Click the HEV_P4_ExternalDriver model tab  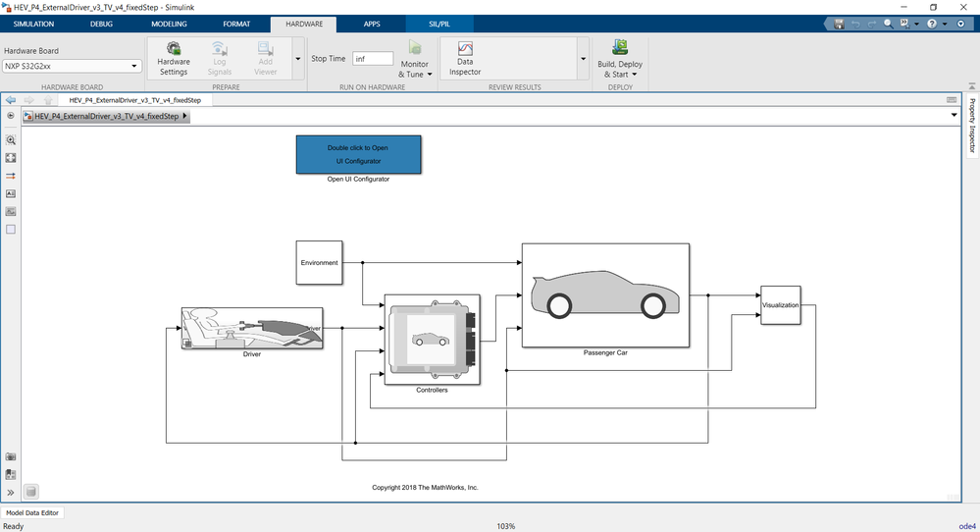coord(135,100)
